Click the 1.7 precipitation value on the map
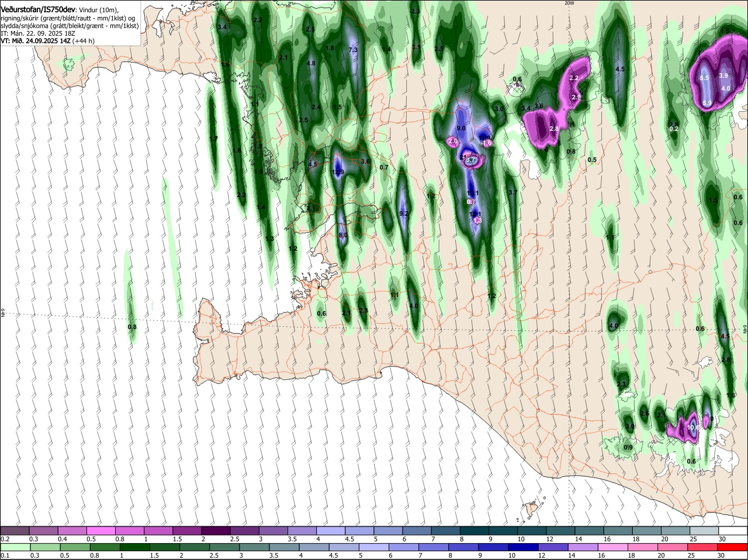The height and width of the screenshot is (560, 748). 213,139
